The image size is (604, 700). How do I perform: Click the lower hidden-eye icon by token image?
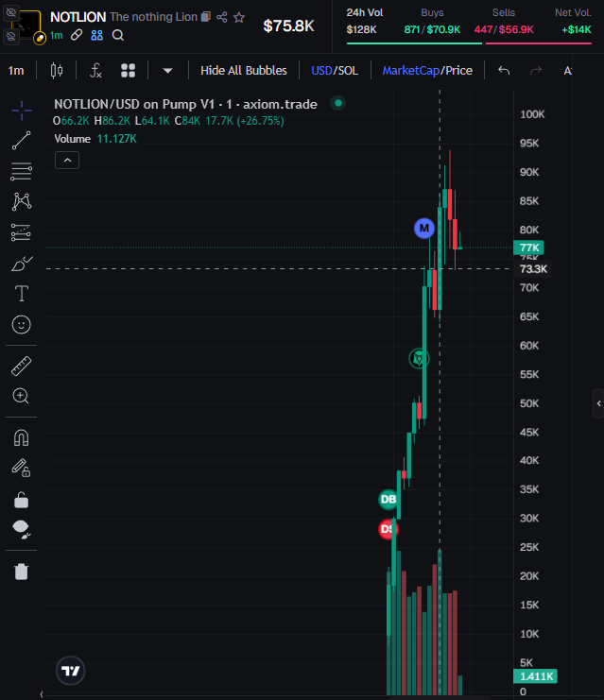click(x=11, y=36)
